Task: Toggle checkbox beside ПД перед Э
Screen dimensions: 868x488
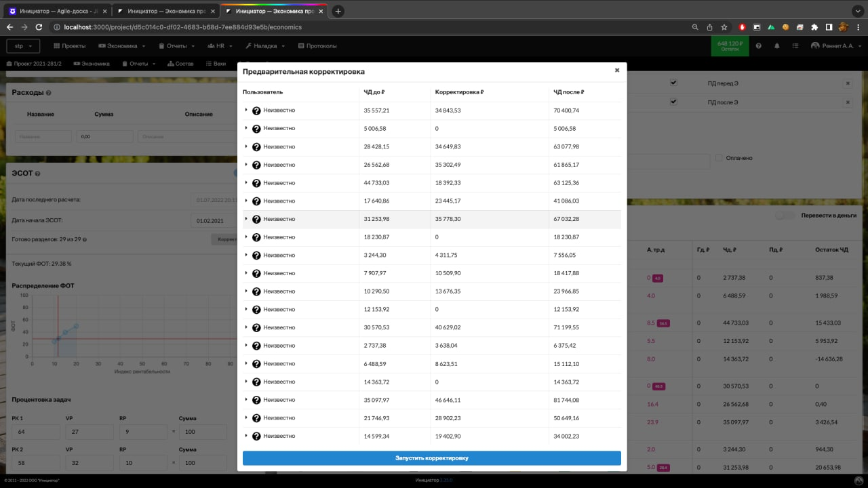Action: (673, 82)
